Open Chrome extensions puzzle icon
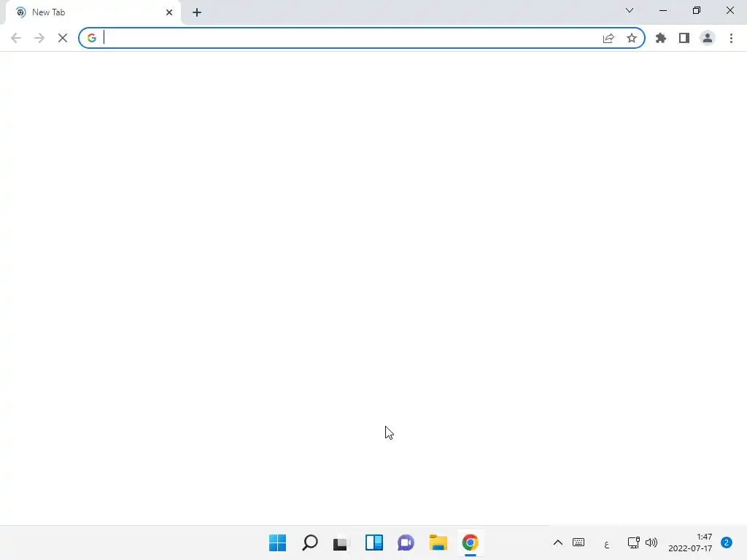The height and width of the screenshot is (560, 747). [661, 38]
